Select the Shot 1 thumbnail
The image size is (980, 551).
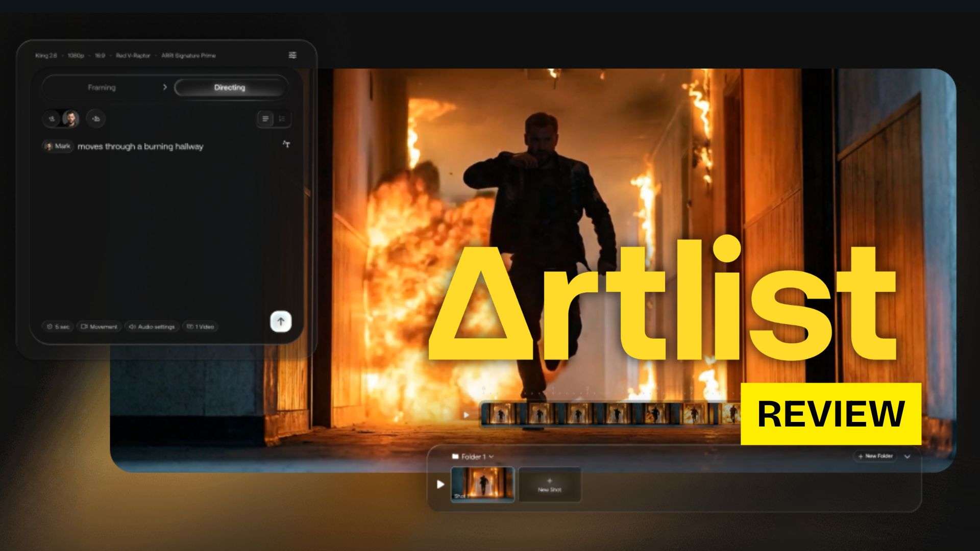point(482,484)
